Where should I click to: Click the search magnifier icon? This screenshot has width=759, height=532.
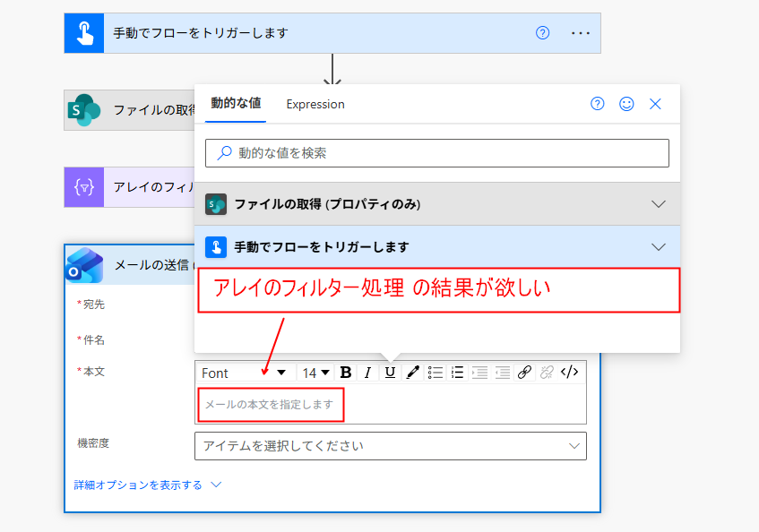224,153
